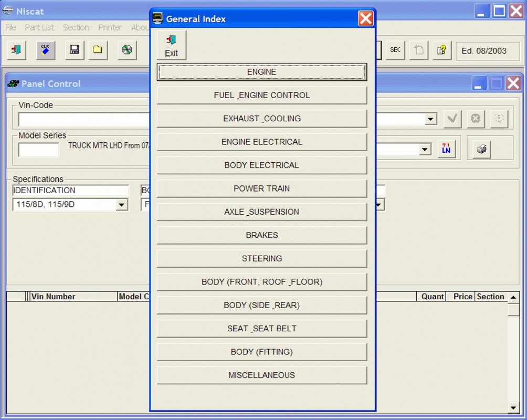
Task: Open BODY (SIDE _REAR) section
Action: [x=262, y=305]
